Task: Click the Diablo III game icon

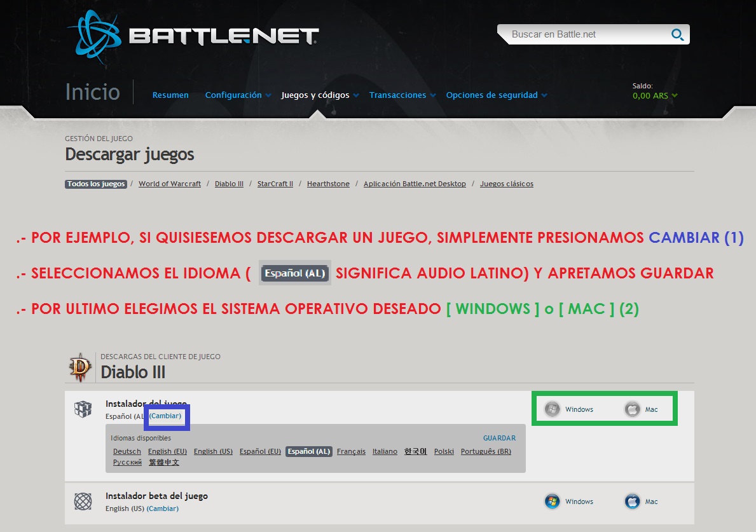Action: tap(80, 367)
